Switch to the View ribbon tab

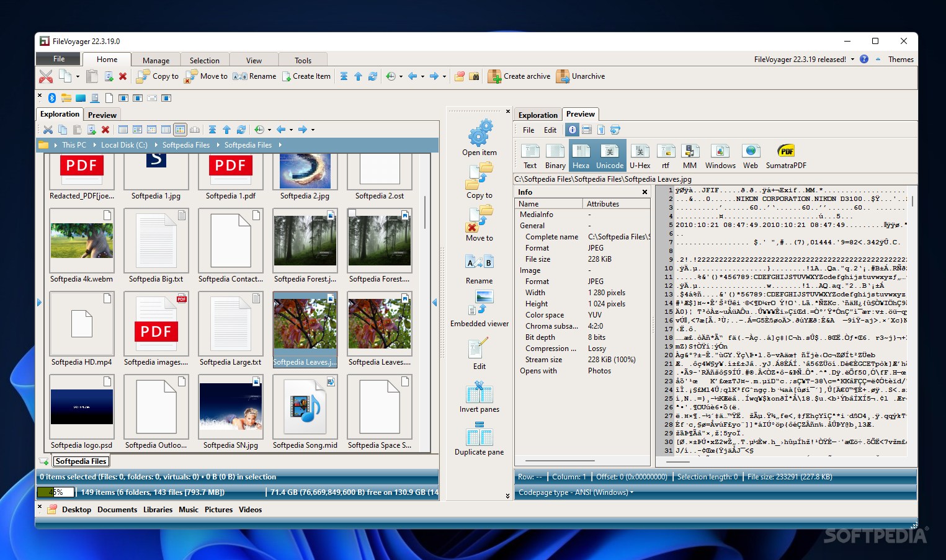(254, 60)
